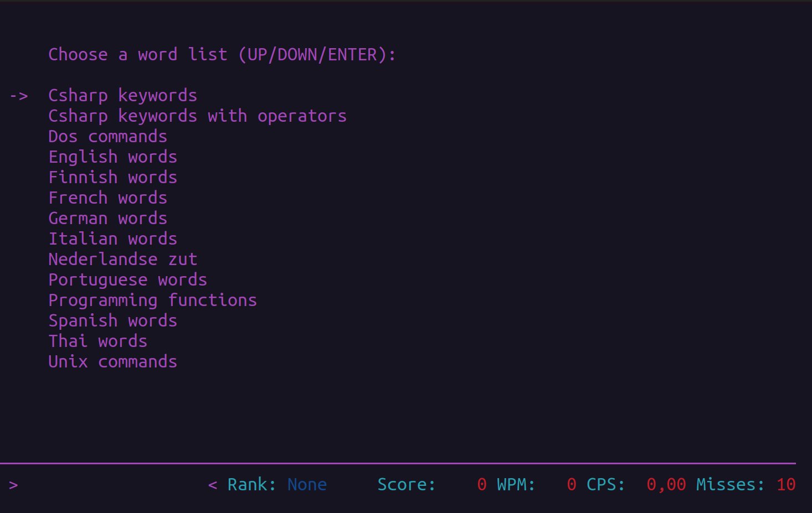
Task: Select the Csharp keywords word list
Action: (x=122, y=96)
